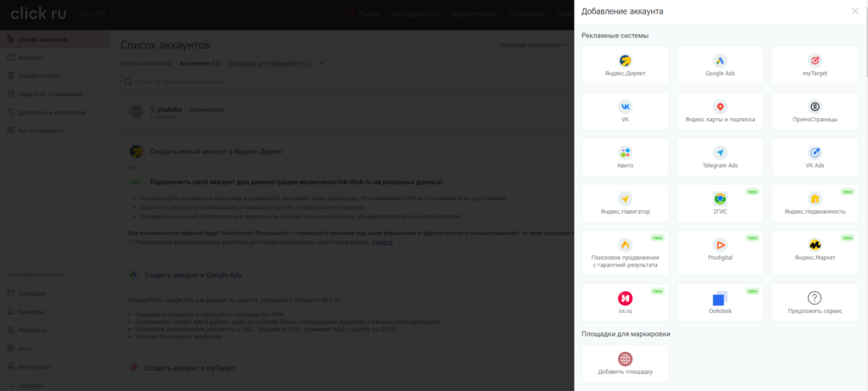Select the Яндекс.Недвижимость card

click(815, 204)
